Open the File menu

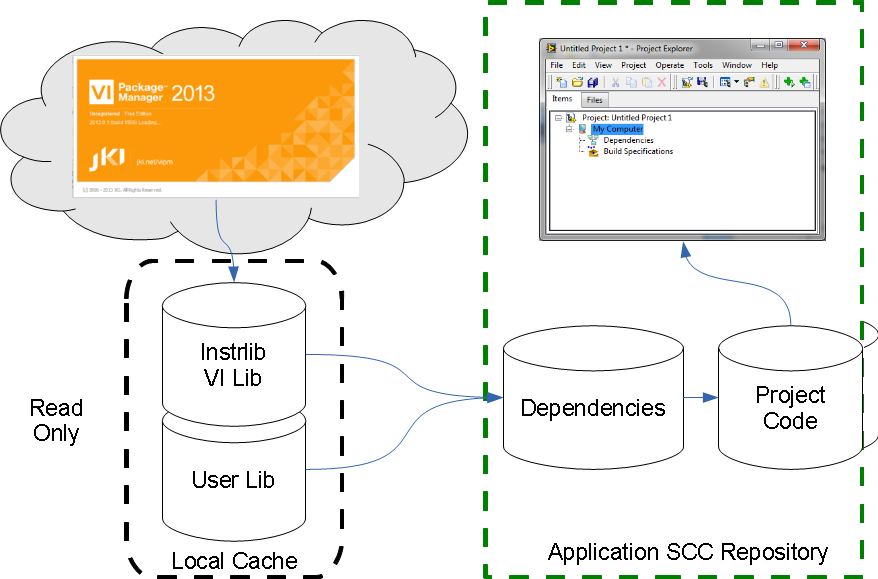tap(557, 65)
